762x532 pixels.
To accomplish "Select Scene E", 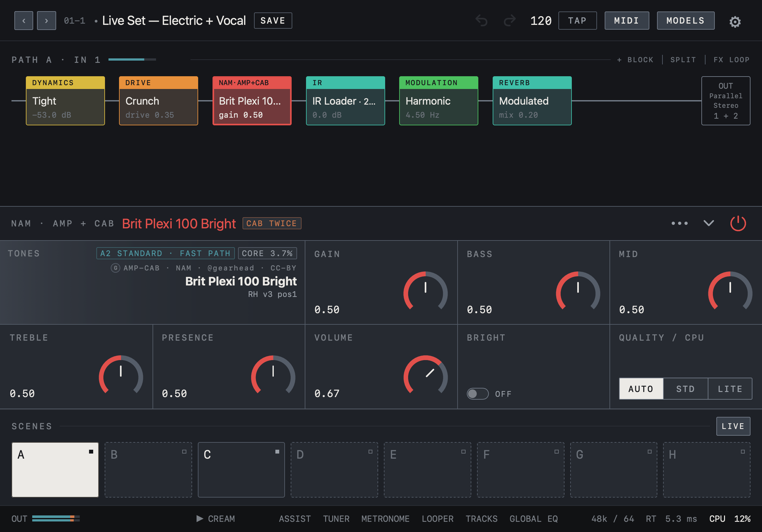I will 428,469.
